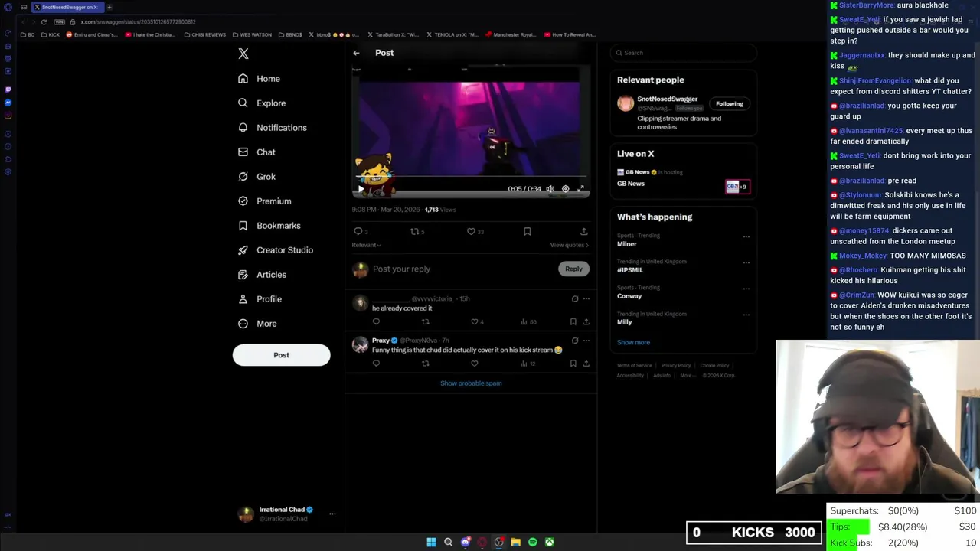
Task: Bookmark the Proxy reply
Action: coord(573,364)
